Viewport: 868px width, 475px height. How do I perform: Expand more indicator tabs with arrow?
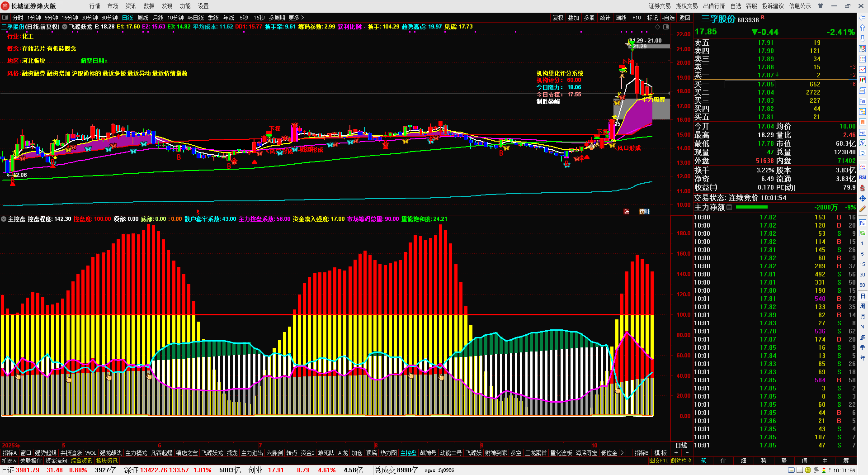(x=622, y=453)
